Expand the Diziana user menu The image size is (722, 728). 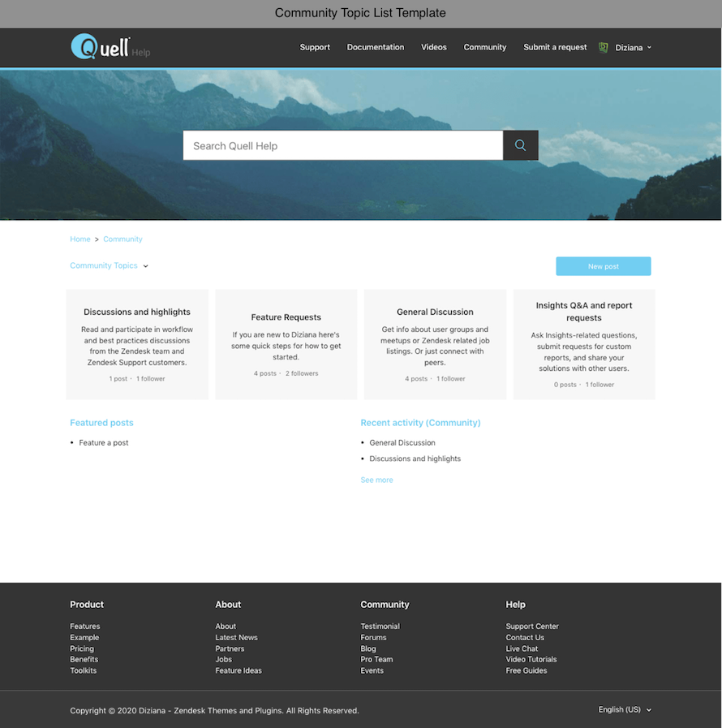click(x=634, y=48)
